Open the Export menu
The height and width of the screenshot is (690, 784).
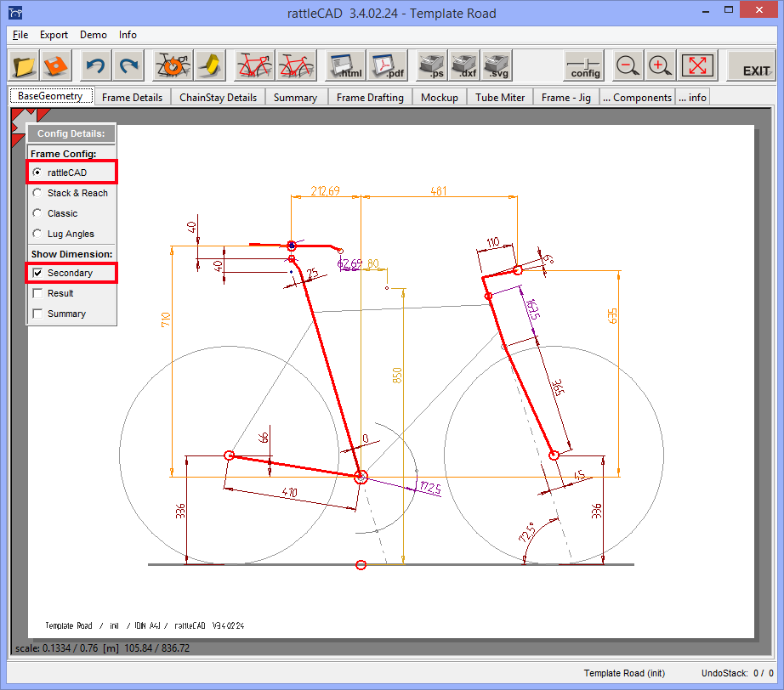(54, 35)
